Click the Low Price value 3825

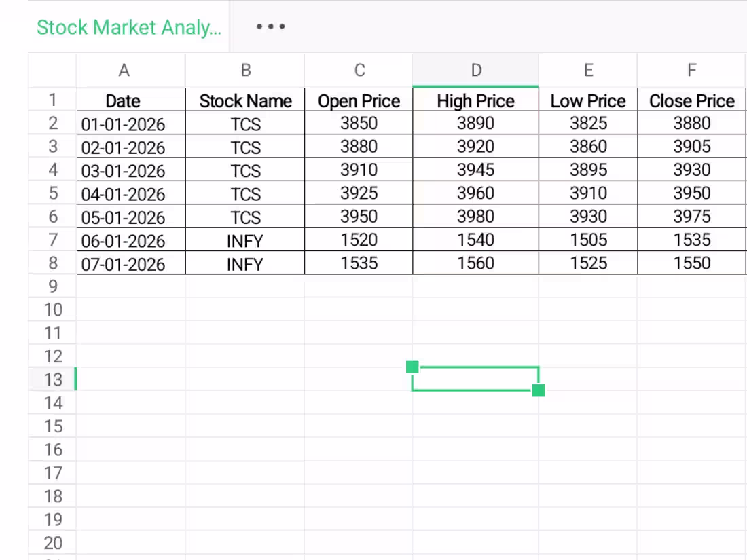(588, 124)
